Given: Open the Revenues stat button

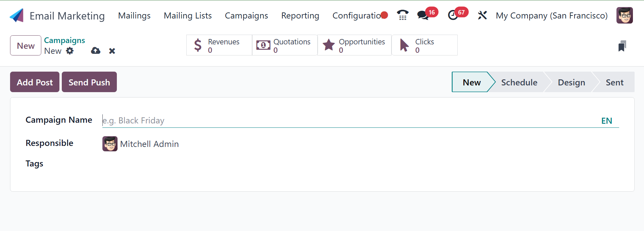Looking at the screenshot, I should pos(219,45).
